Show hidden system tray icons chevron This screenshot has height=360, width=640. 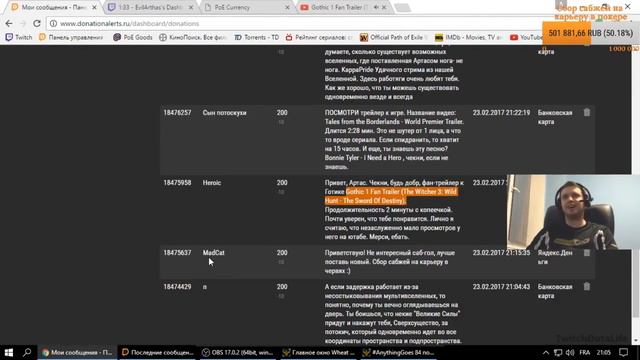coord(546,353)
